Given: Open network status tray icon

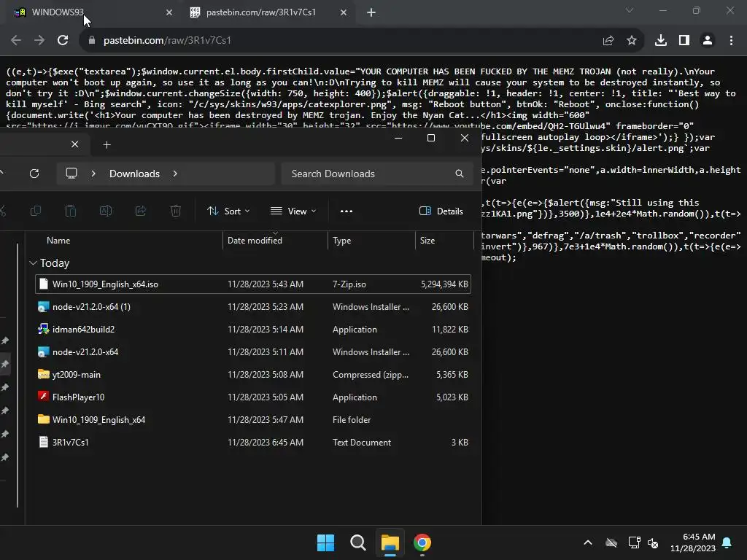Looking at the screenshot, I should (x=634, y=542).
